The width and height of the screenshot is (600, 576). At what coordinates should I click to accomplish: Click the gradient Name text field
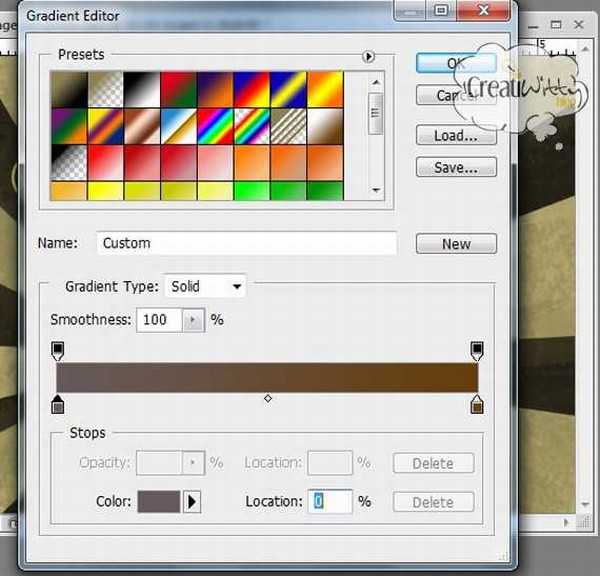pyautogui.click(x=247, y=243)
